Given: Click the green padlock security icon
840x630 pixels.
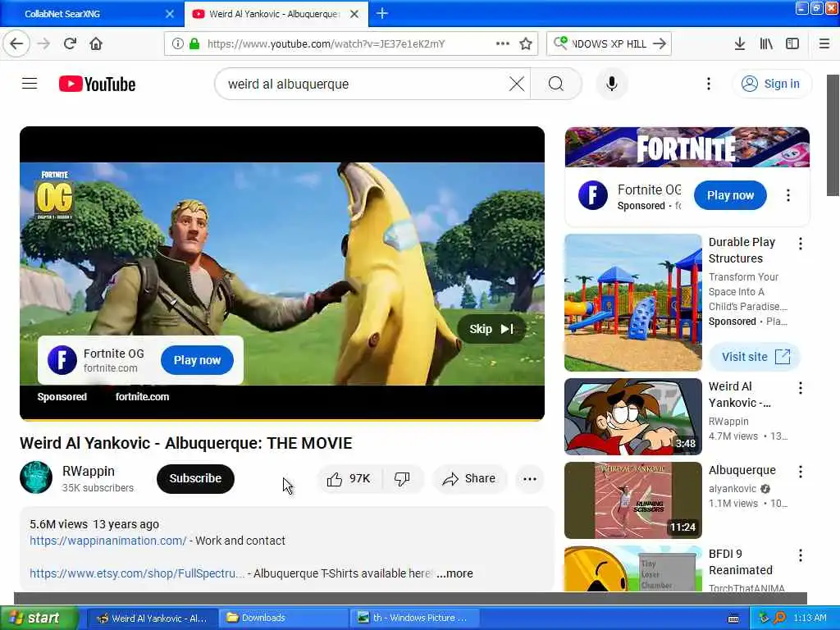Looking at the screenshot, I should (195, 44).
